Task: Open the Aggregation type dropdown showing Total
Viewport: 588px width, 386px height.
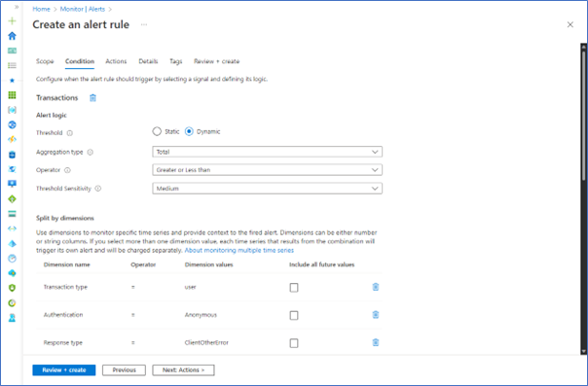Action: point(268,152)
